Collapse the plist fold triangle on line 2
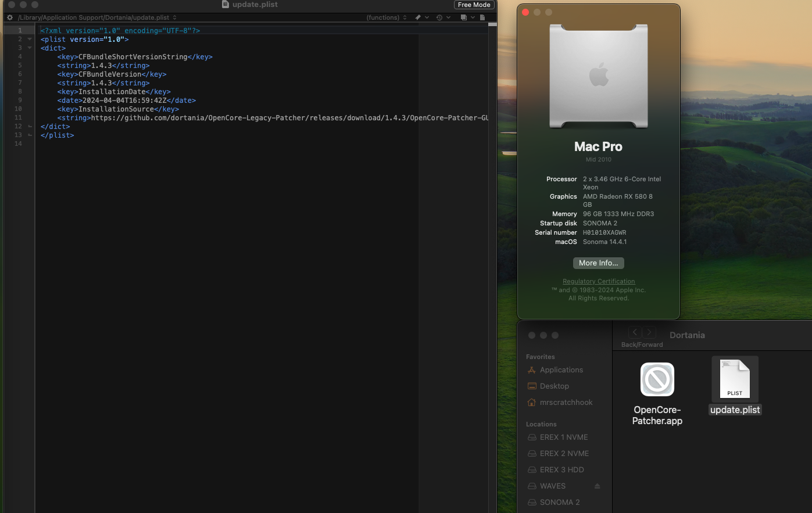Image resolution: width=812 pixels, height=513 pixels. (x=30, y=40)
